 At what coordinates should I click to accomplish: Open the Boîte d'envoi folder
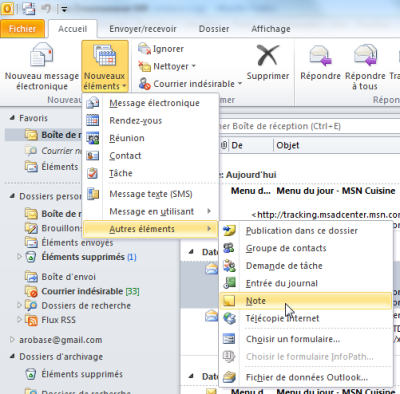[60, 277]
